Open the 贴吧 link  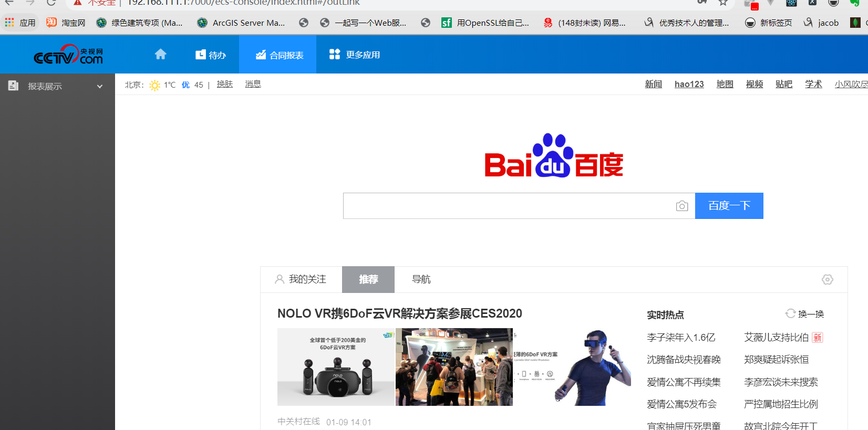pyautogui.click(x=784, y=84)
